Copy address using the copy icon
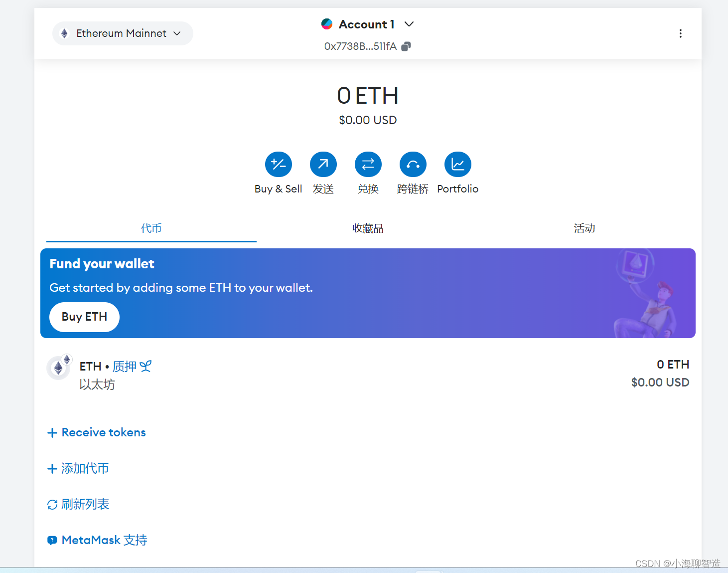This screenshot has width=728, height=573. [406, 46]
